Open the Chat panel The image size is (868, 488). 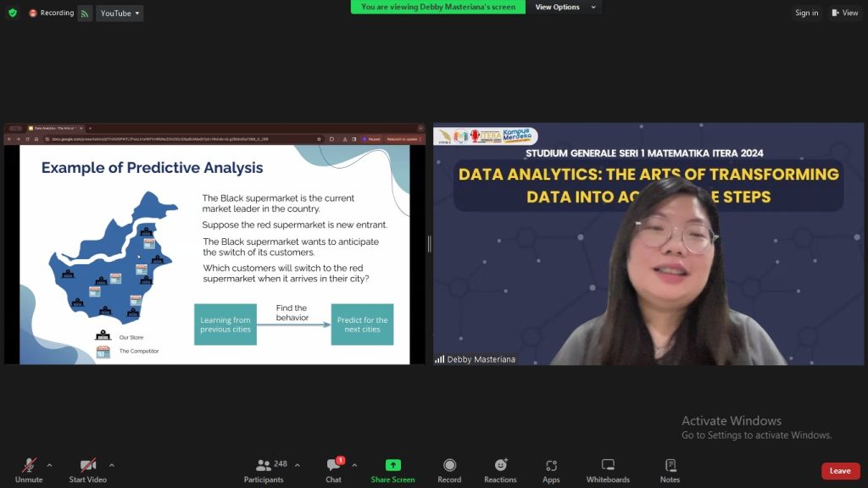point(333,470)
